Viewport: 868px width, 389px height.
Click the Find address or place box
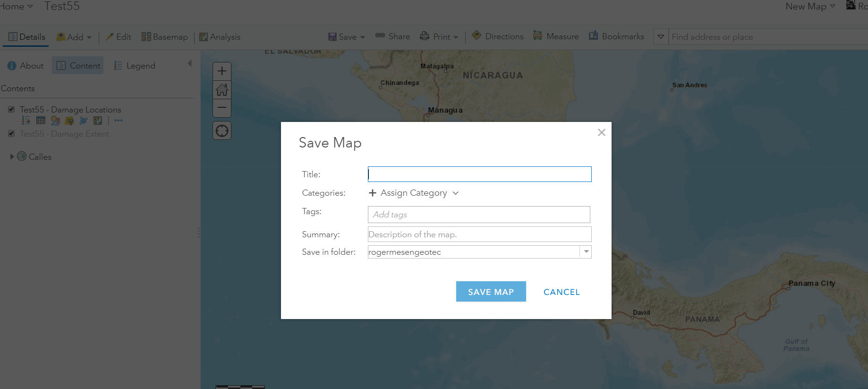(768, 37)
